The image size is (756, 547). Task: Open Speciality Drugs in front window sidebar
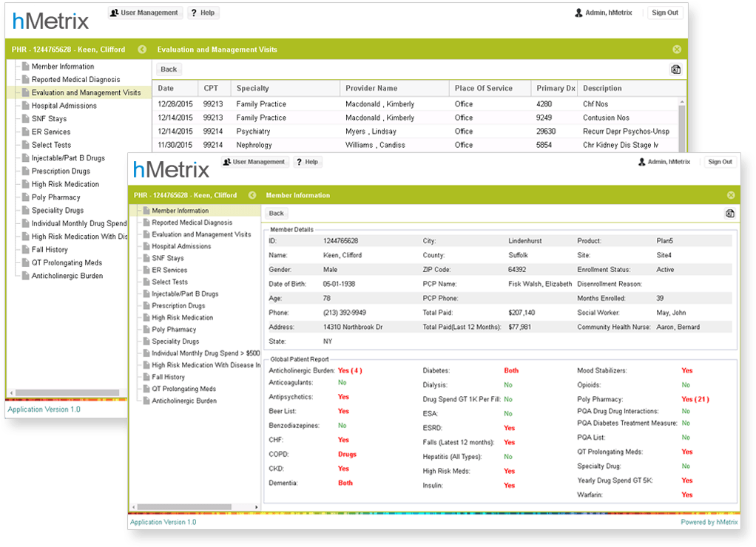(175, 342)
